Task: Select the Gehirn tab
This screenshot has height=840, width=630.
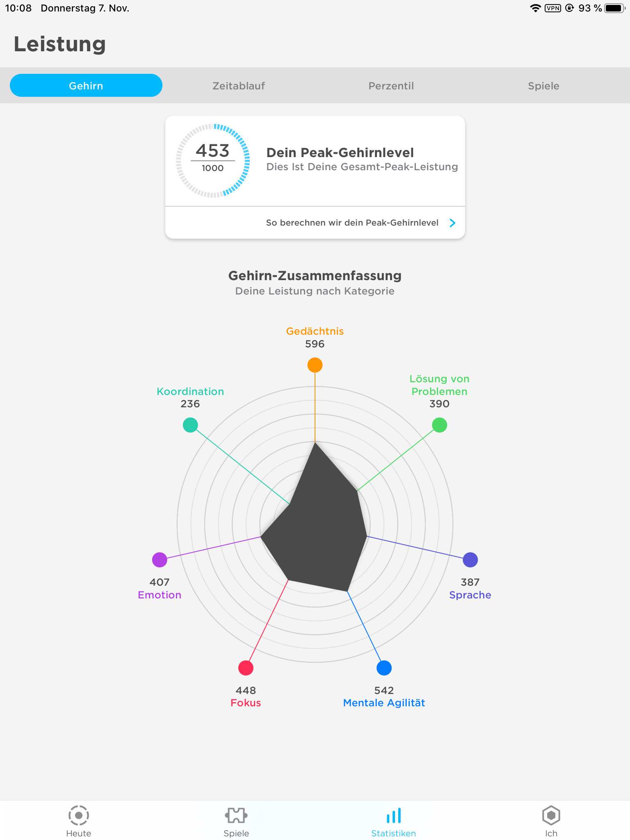Action: pos(86,86)
